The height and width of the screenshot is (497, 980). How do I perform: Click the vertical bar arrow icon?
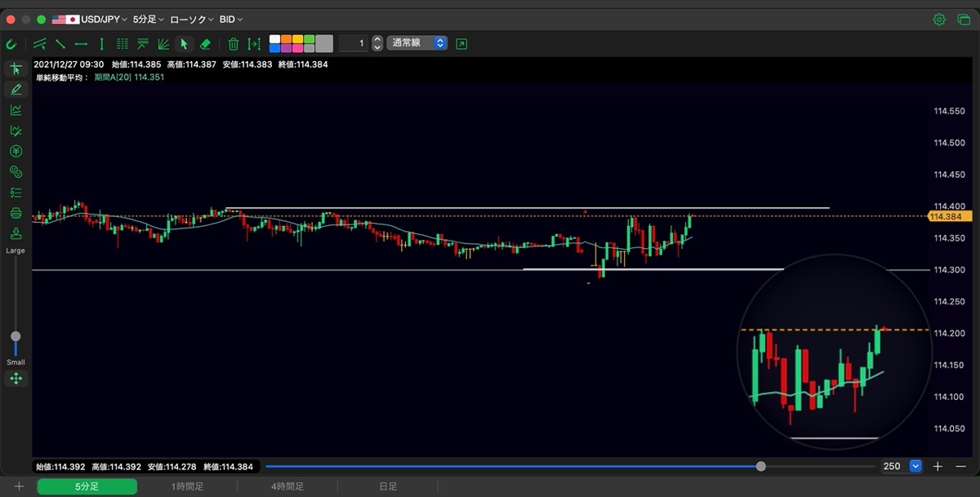[x=255, y=43]
